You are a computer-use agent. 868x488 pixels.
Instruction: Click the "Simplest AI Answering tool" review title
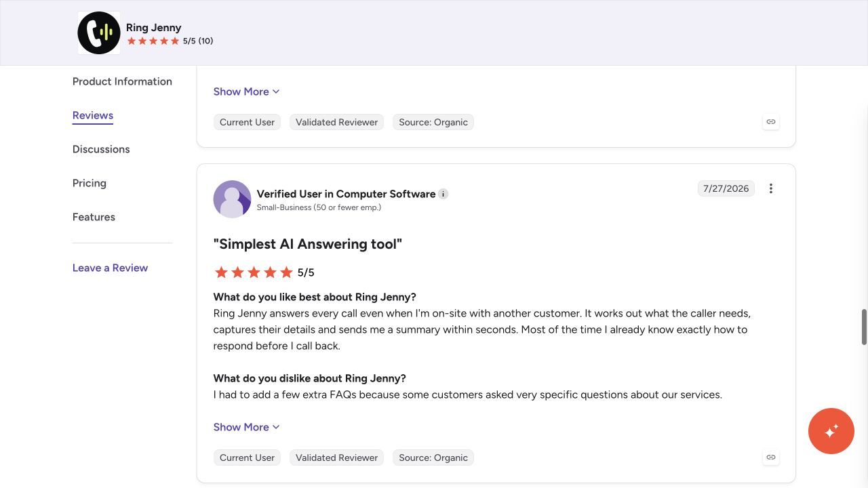308,244
